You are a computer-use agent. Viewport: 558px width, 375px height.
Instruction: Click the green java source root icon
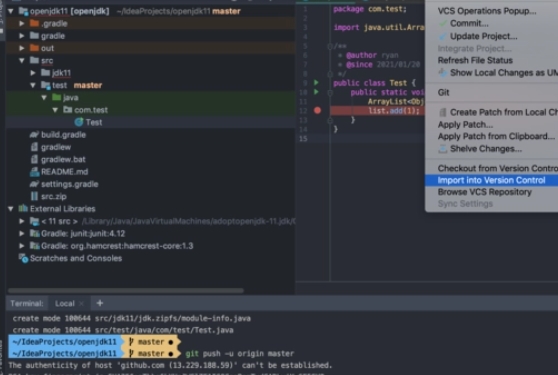tap(57, 97)
